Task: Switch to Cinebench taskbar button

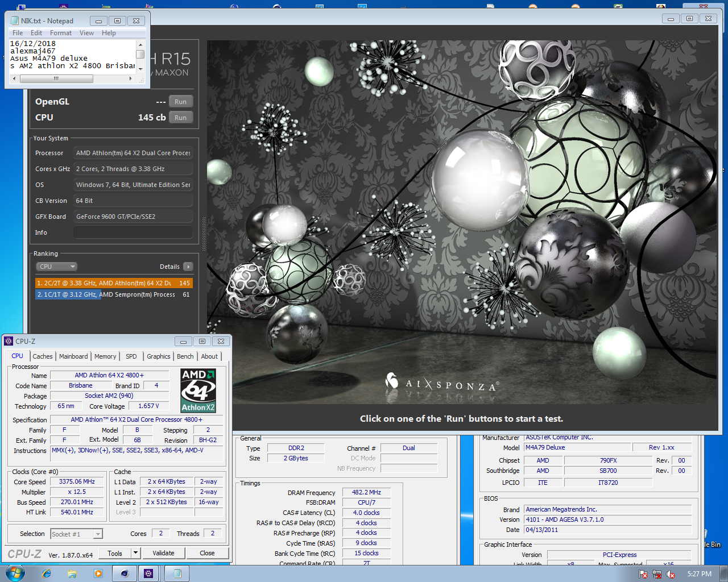Action: tap(124, 573)
